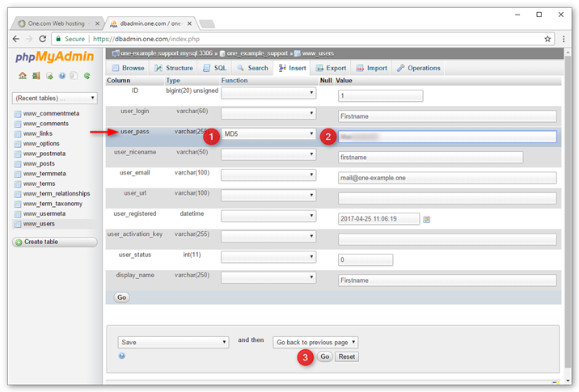
Task: Click the browser back arrow
Action: point(16,39)
